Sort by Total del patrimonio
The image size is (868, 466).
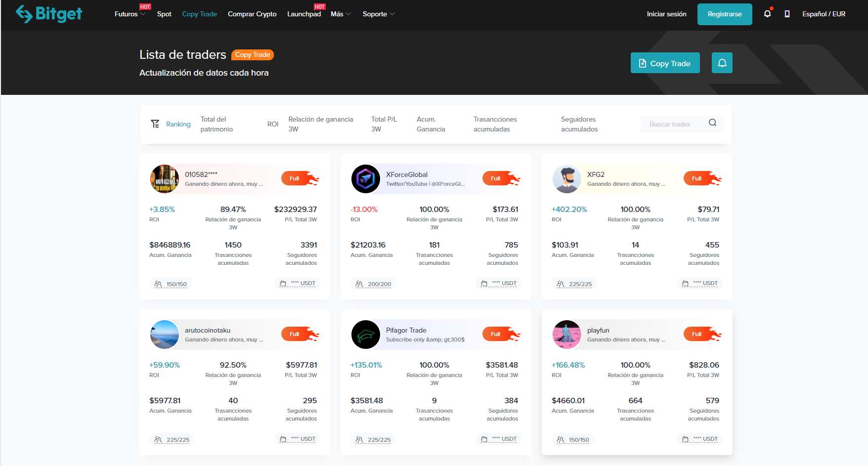click(x=217, y=124)
